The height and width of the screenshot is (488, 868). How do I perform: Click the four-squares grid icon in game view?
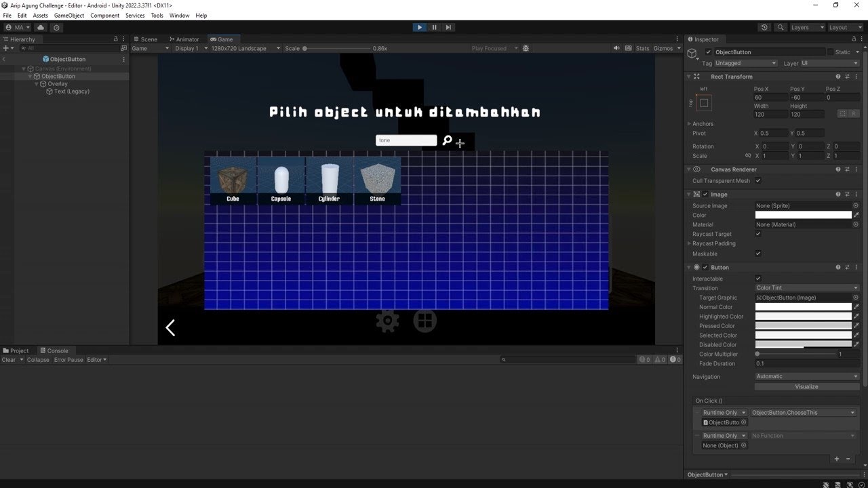click(425, 321)
